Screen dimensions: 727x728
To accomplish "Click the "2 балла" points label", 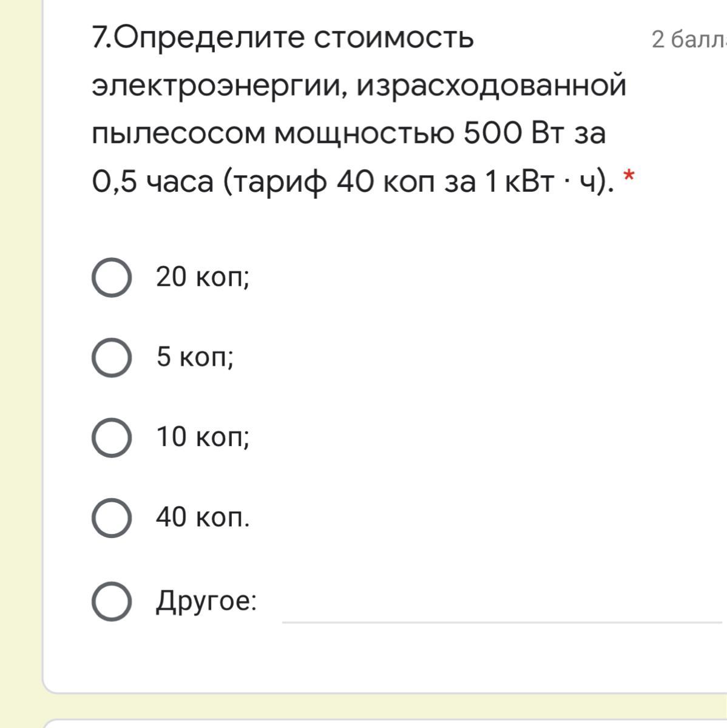I will tap(689, 39).
